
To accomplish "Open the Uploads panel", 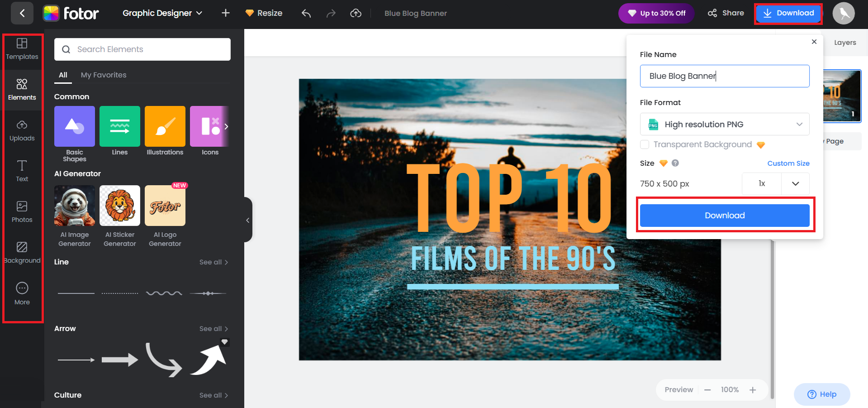I will pos(22,130).
